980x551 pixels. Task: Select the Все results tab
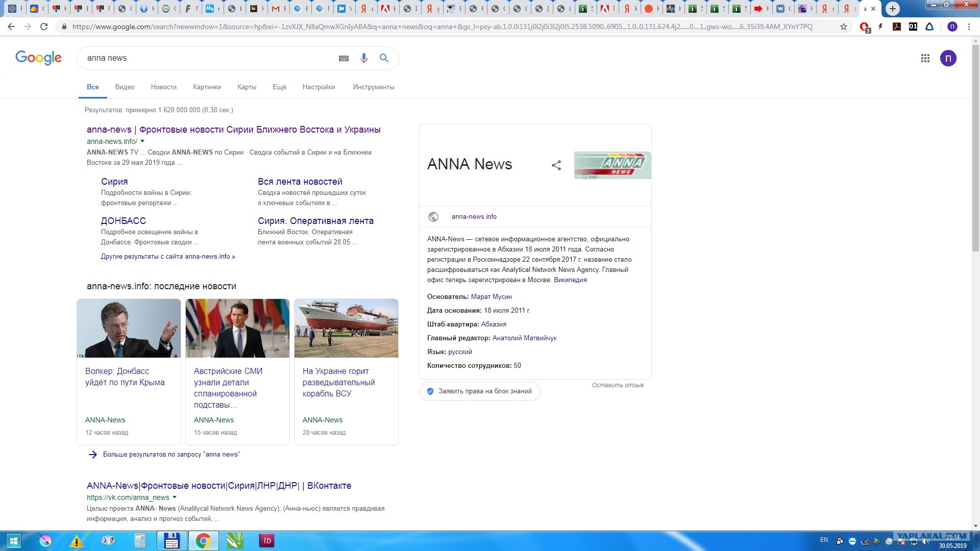[x=93, y=87]
